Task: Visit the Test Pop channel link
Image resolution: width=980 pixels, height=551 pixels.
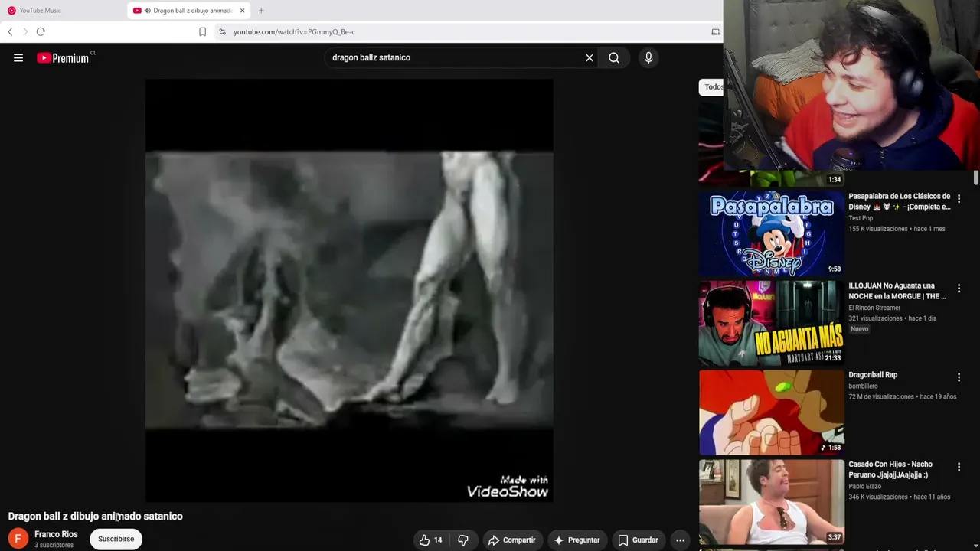Action: click(861, 218)
